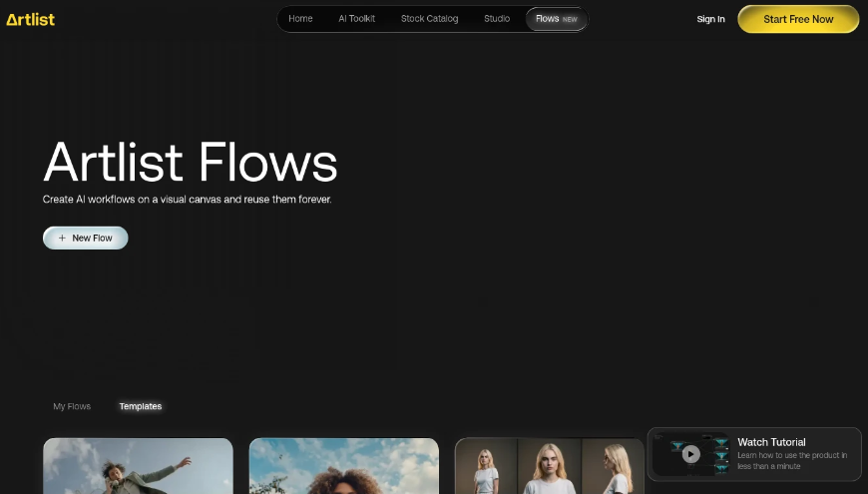Select the Flows NEW nav item
Viewport: 868px width, 494px height.
tap(557, 19)
